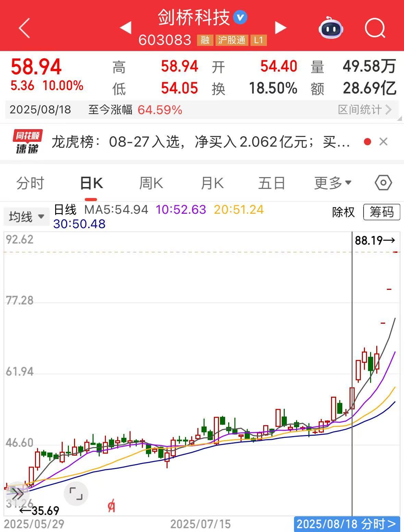Open 2025/08/18 分时 detail button

pos(347,524)
